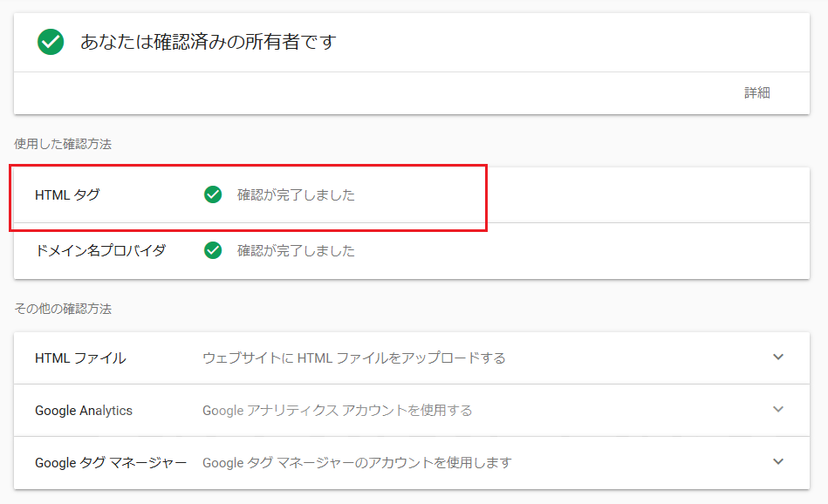This screenshot has width=828, height=504.
Task: Click the 使用した確認方法 section label
Action: [63, 144]
